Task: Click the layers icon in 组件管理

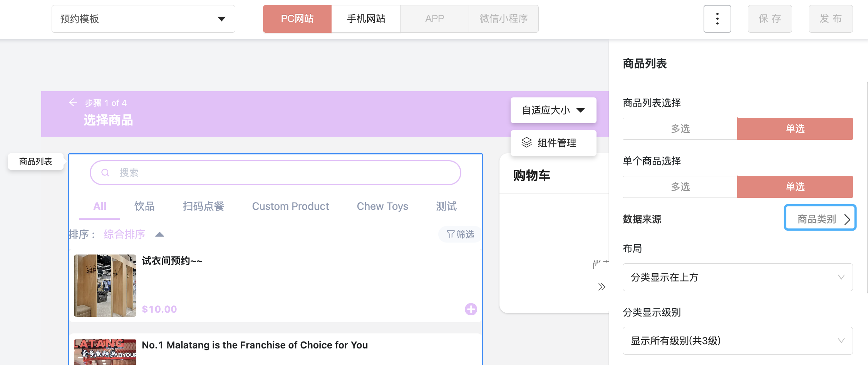Action: point(526,142)
